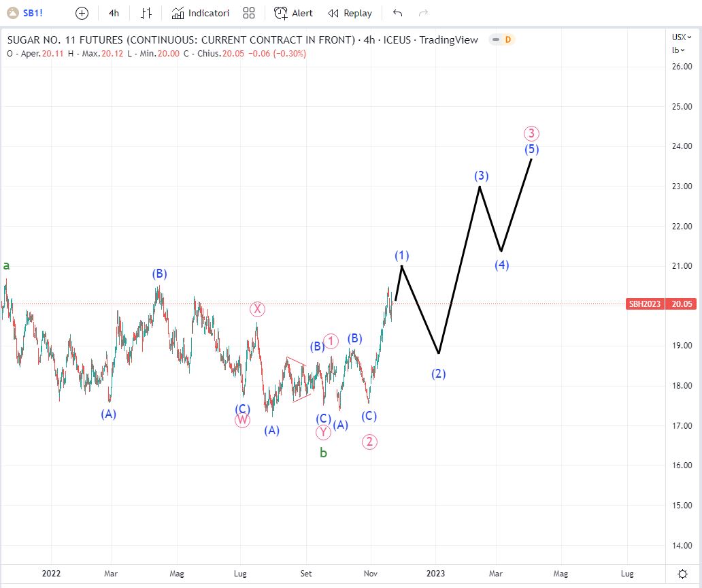Select the blue (2) wave label
This screenshot has height=588, width=702.
(x=438, y=374)
